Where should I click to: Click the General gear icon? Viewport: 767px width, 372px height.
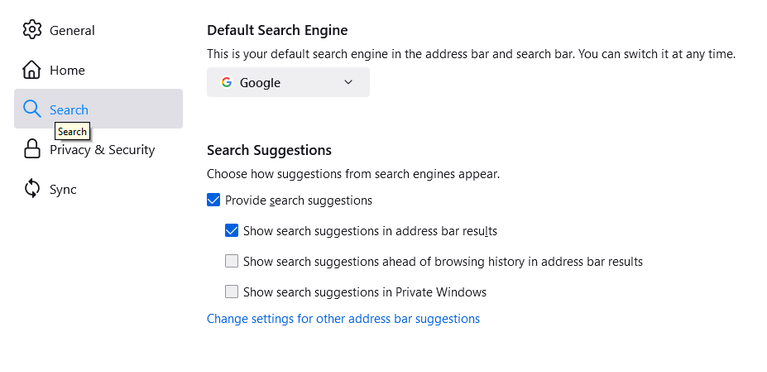click(x=32, y=30)
